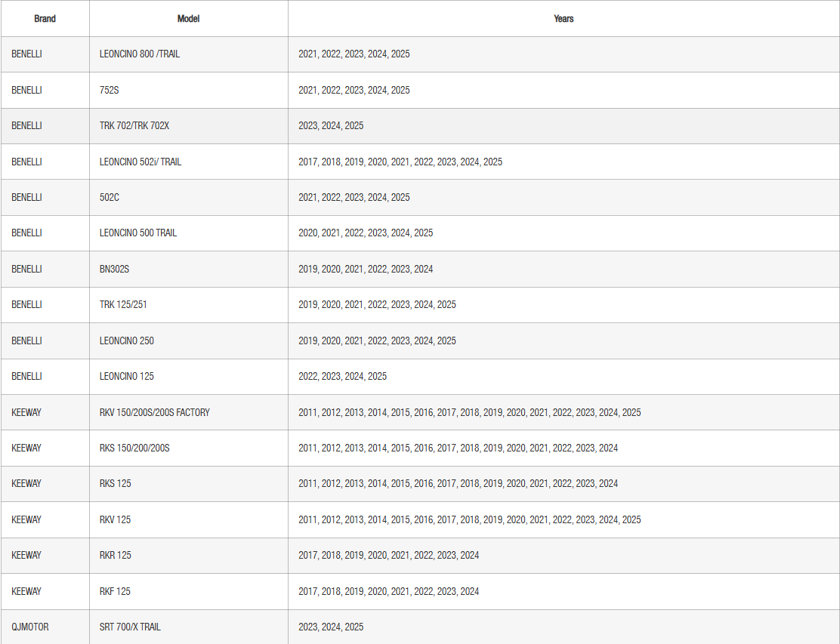
Task: Click the 752S model cell
Action: [x=110, y=90]
